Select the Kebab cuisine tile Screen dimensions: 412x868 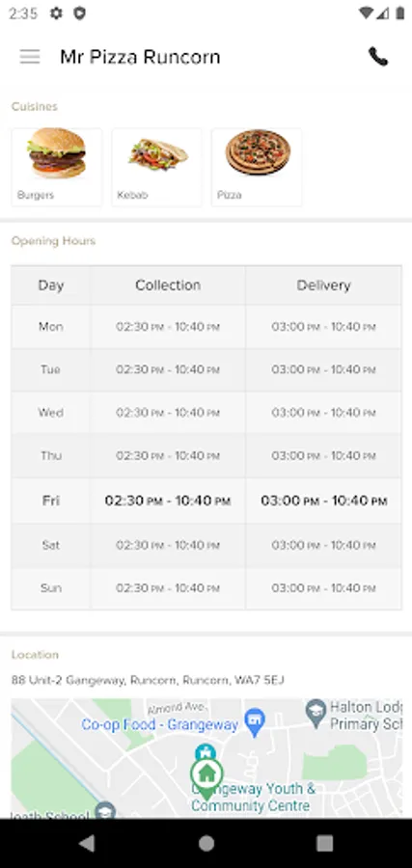(x=156, y=167)
